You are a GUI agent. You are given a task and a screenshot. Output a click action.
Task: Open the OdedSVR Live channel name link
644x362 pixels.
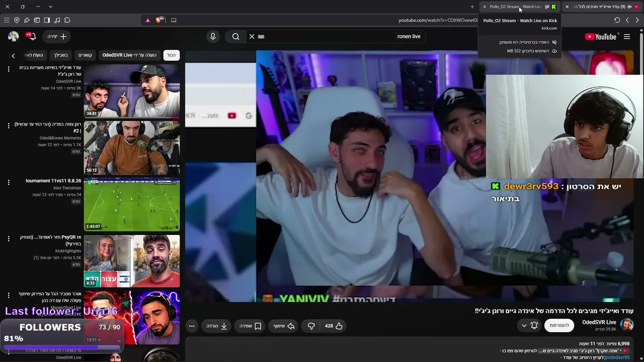click(x=599, y=322)
